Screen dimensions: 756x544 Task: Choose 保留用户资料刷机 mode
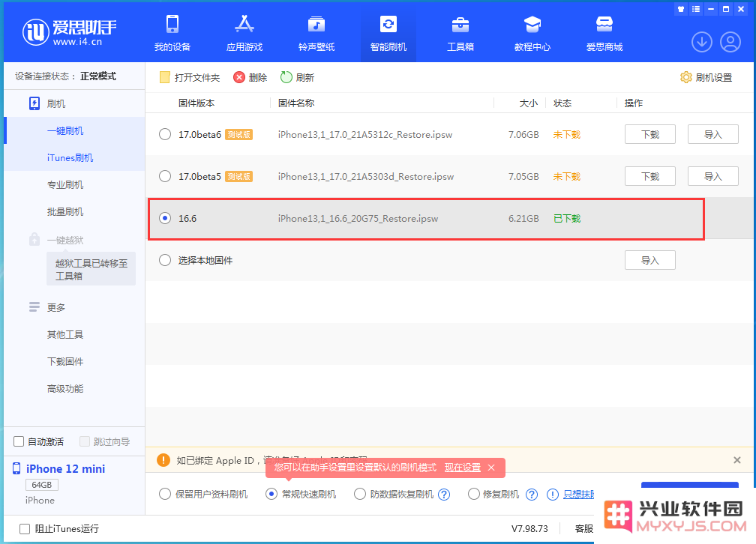click(x=165, y=495)
